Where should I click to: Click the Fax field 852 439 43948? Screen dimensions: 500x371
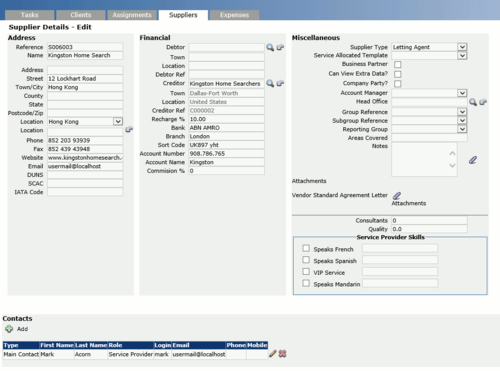coord(85,149)
